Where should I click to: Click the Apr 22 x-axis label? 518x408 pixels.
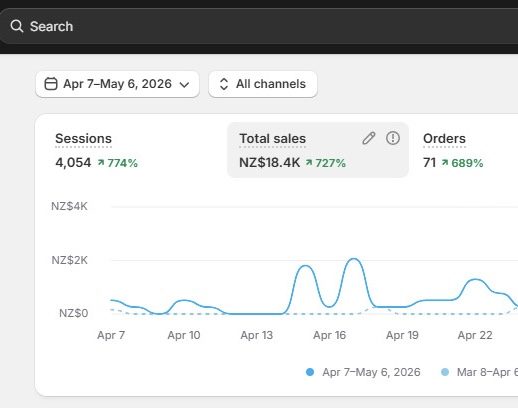(x=475, y=335)
